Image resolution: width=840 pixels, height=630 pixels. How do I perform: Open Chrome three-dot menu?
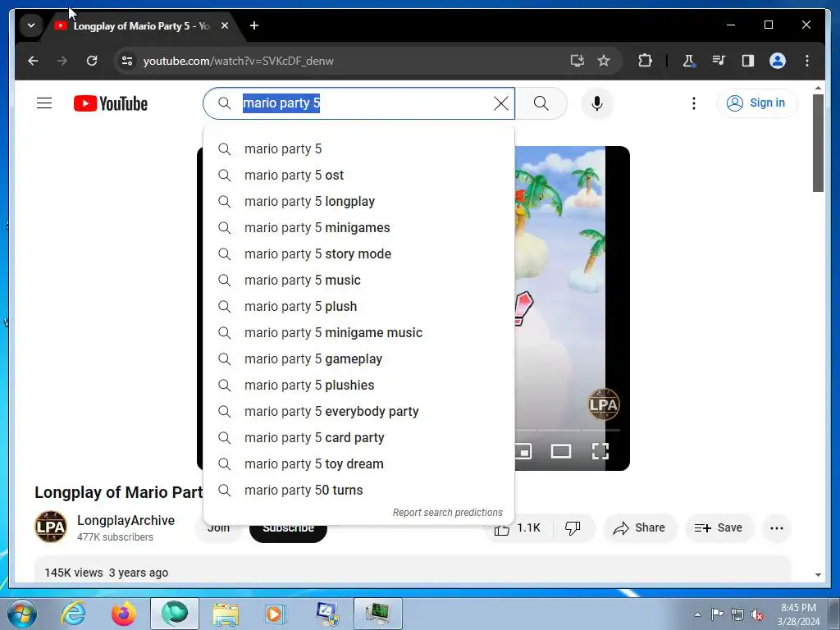point(807,61)
